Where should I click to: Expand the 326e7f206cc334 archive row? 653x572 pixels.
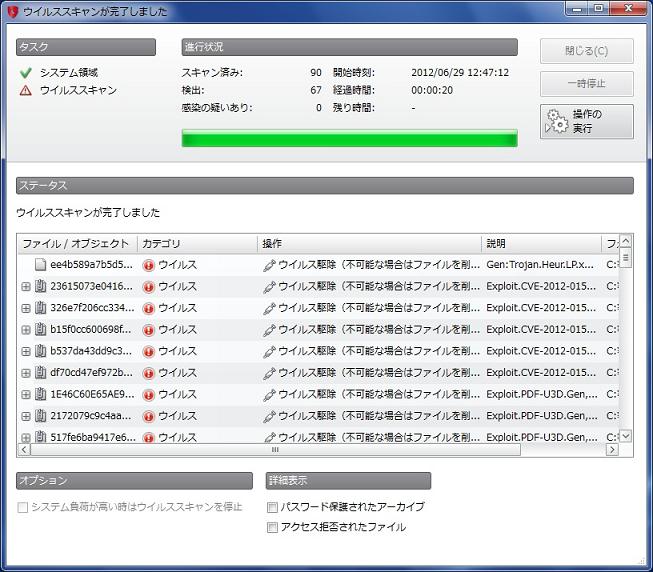[26, 308]
